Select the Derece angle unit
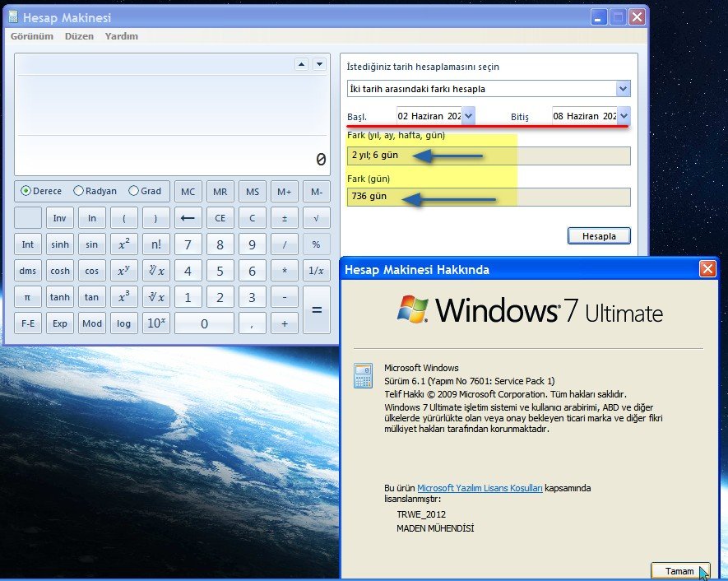This screenshot has width=728, height=581. tap(41, 191)
